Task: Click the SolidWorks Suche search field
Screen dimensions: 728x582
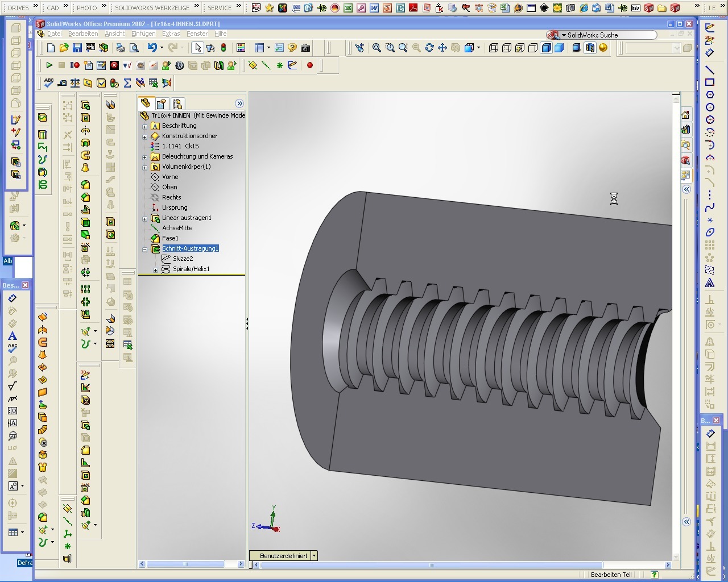Action: coord(609,35)
